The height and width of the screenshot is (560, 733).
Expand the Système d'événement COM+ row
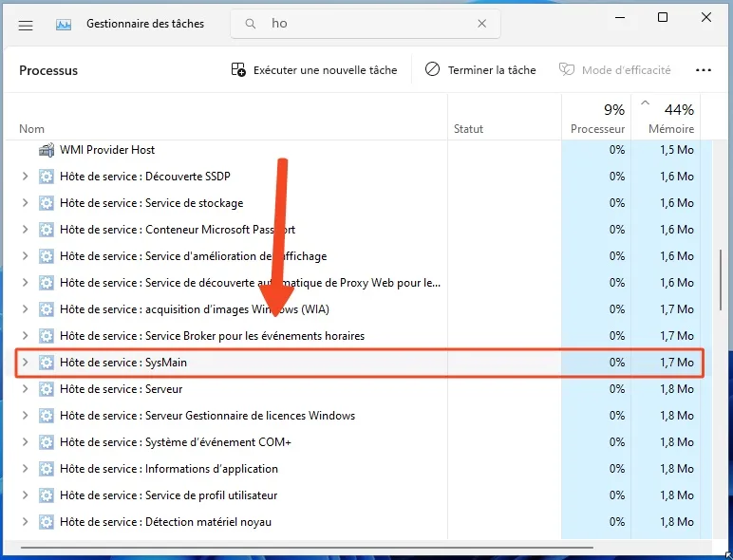click(25, 442)
